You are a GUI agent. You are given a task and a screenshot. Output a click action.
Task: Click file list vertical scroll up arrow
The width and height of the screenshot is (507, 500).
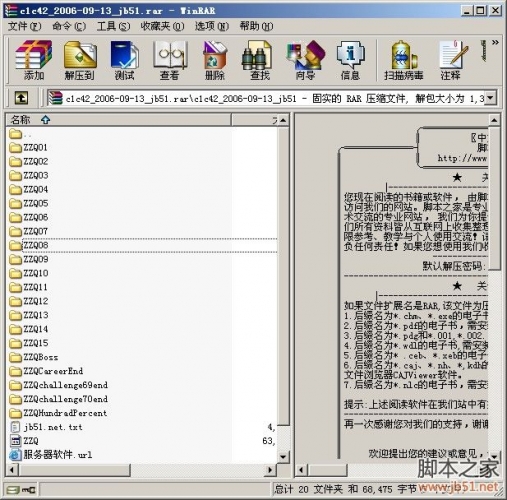coord(283,120)
